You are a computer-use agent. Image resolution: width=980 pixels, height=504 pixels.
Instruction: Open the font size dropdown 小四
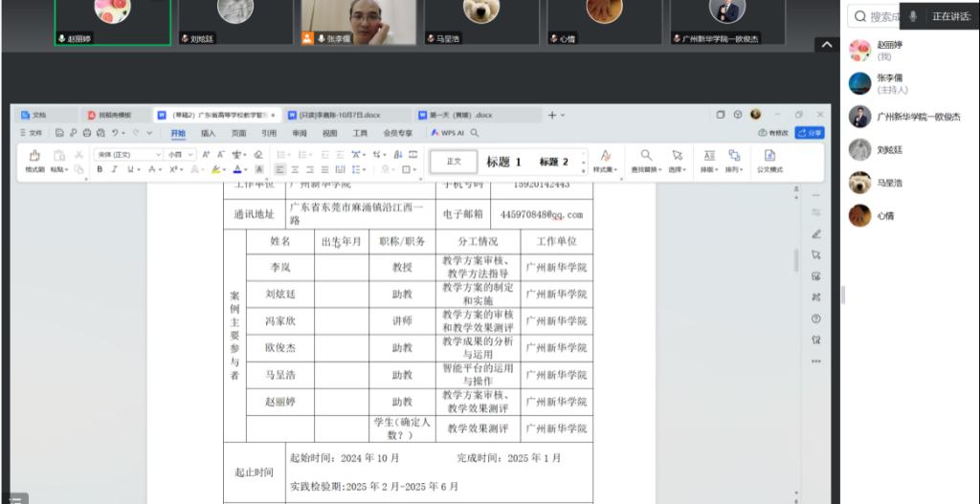[180, 154]
